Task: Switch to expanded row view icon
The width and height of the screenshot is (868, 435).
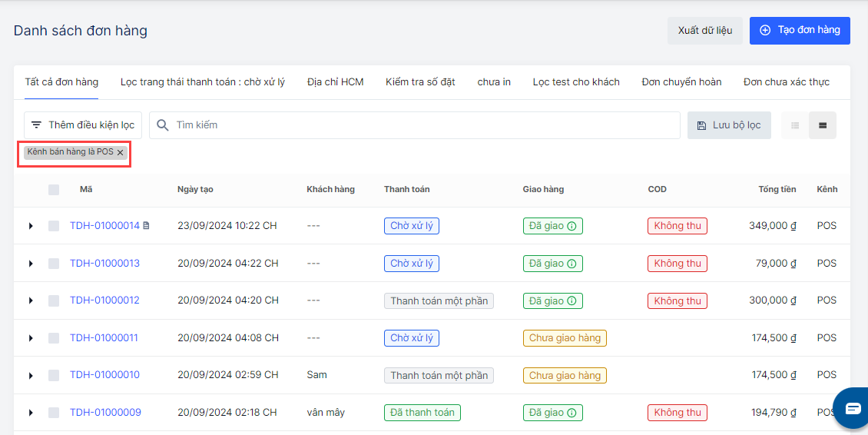Action: pyautogui.click(x=823, y=125)
